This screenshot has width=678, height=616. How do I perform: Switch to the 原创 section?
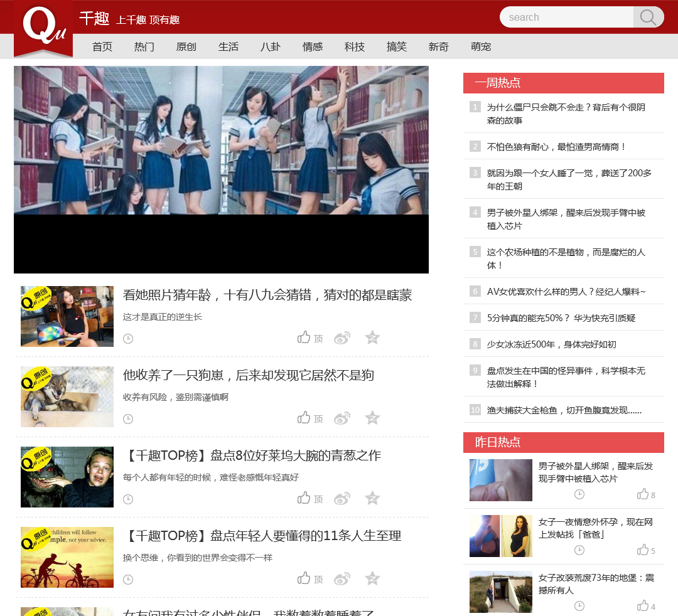(186, 46)
